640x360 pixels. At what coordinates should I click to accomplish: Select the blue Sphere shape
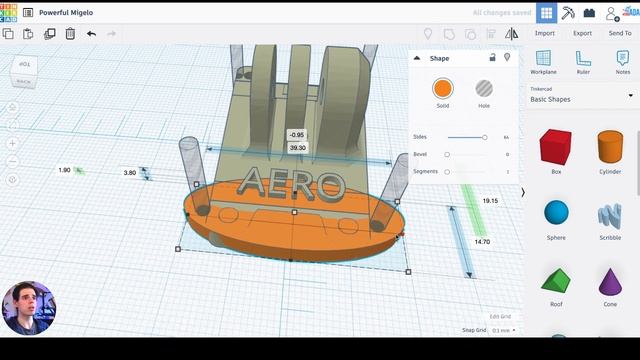556,213
